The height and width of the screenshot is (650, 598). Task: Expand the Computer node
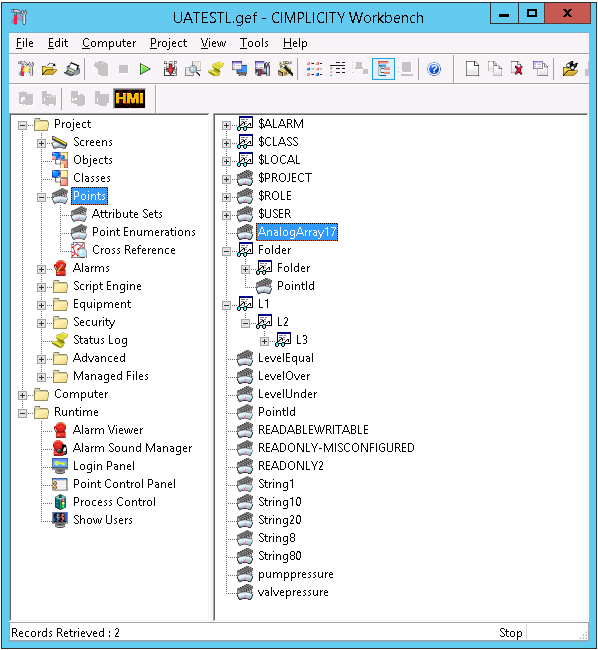tap(22, 395)
